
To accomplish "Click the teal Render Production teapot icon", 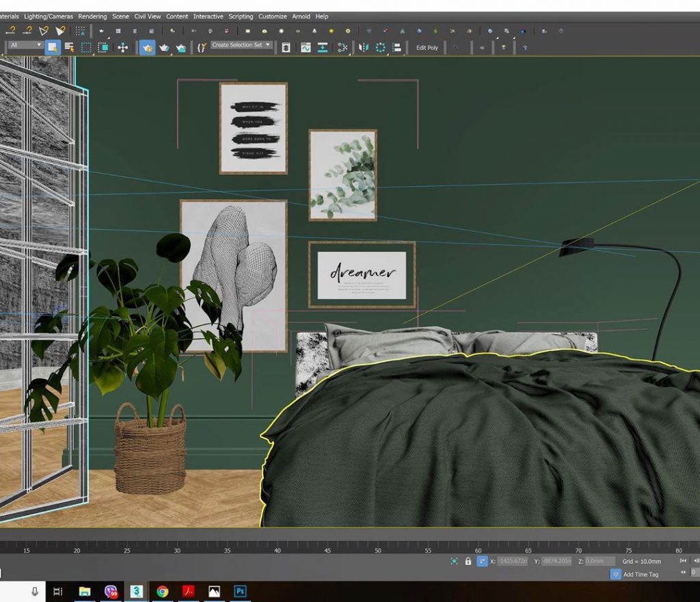I will [x=180, y=47].
